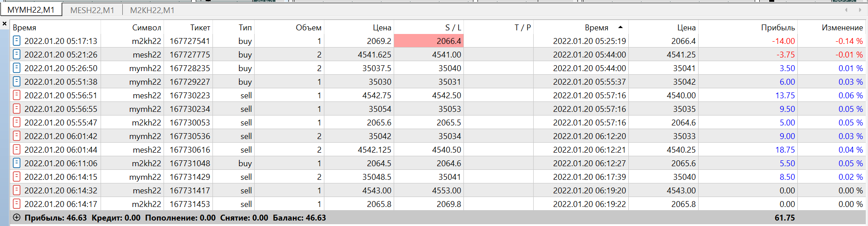Select the buy icon for ticket 167731048
Viewport: 868px width, 226px height.
[17, 163]
